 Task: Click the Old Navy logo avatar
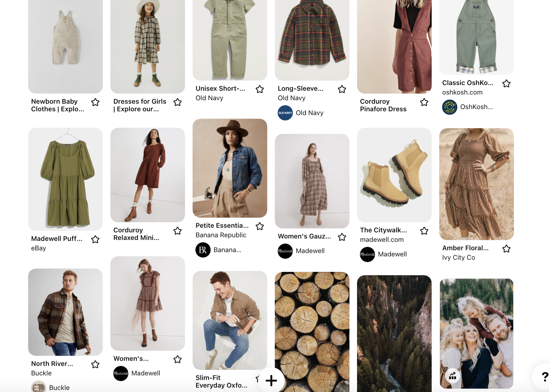(x=285, y=113)
